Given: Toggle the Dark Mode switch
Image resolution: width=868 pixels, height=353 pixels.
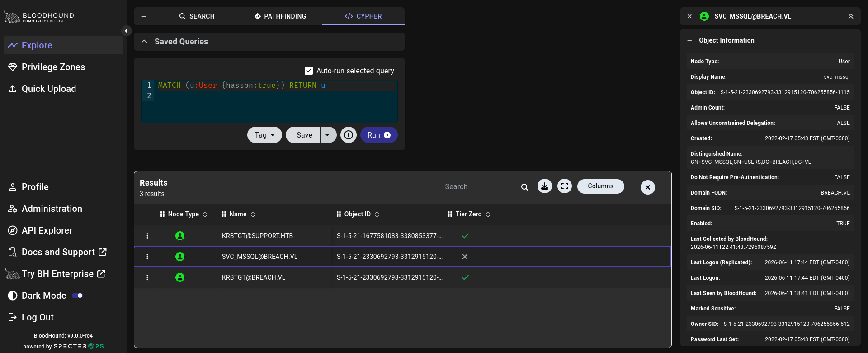Looking at the screenshot, I should [x=77, y=296].
